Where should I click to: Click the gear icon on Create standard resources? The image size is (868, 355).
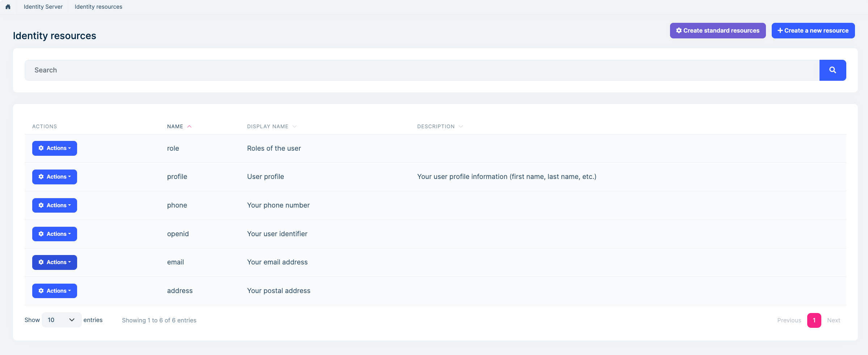tap(679, 30)
